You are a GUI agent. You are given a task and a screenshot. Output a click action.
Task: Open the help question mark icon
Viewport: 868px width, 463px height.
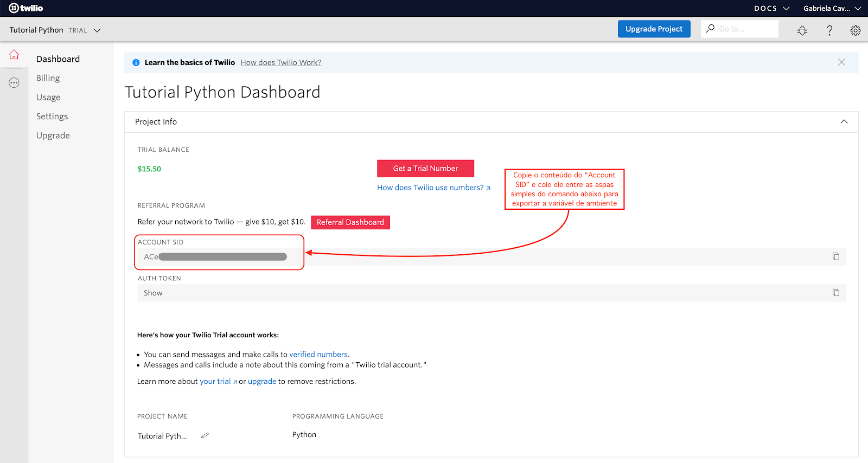(829, 30)
